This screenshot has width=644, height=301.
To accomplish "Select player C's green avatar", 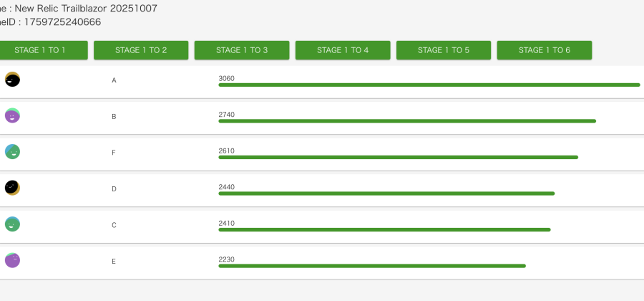I will coord(12,224).
